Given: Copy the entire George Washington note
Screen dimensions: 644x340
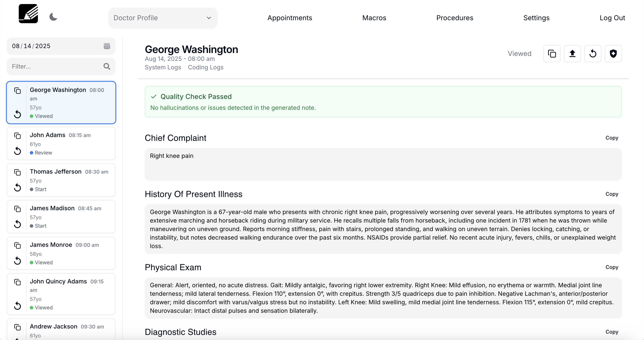Looking at the screenshot, I should point(552,53).
